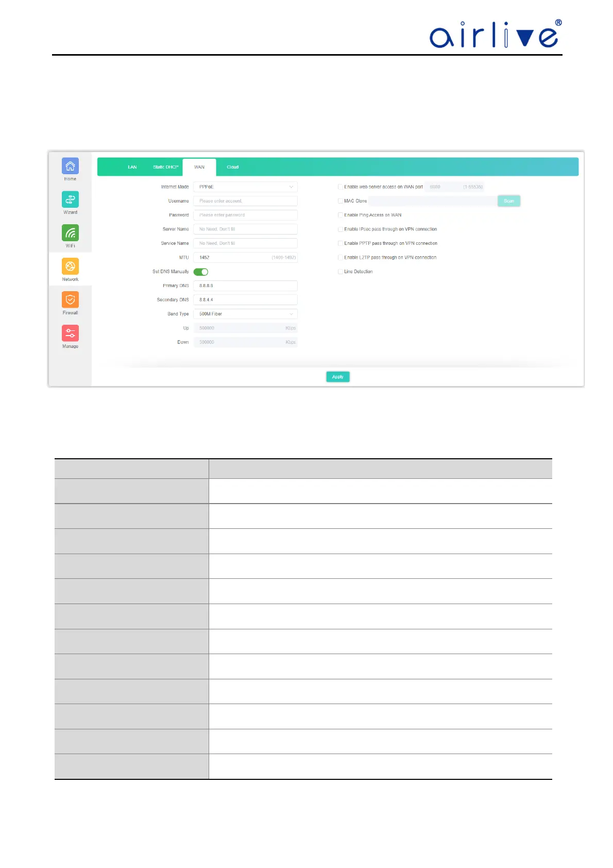Expand the Internet Mode PPPoE dropdown
Screen dimensions: 613x868
(x=245, y=187)
